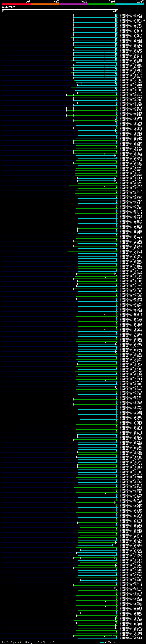This screenshot has width=146, height=644.
Task: Select the UniRef100_C4J5I7 label
Action: tap(131, 35)
